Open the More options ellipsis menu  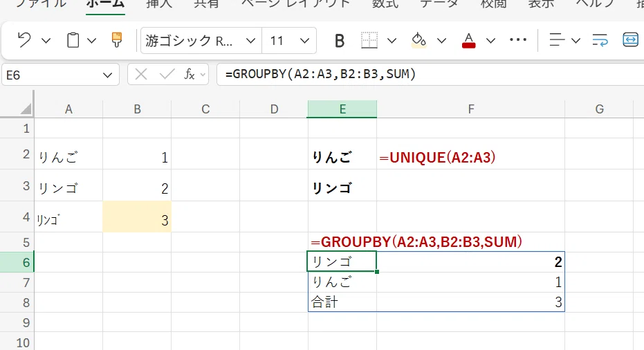pos(518,40)
